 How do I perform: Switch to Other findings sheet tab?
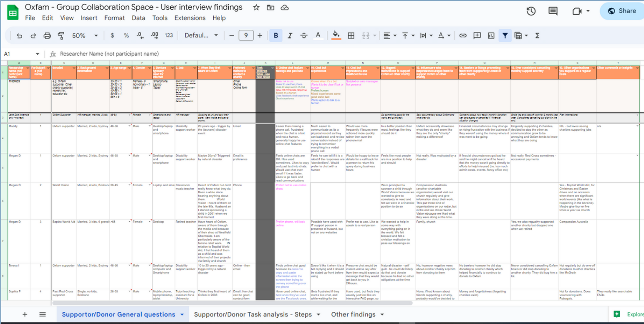click(x=353, y=314)
